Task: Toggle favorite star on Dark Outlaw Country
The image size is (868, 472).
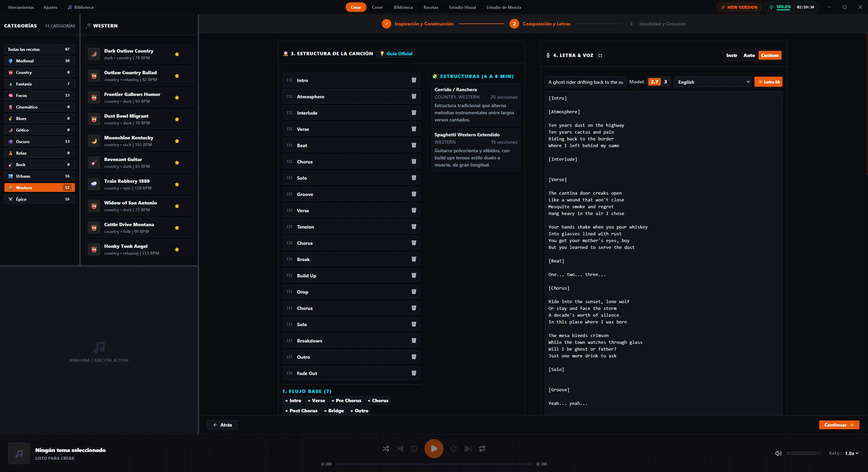Action: [x=177, y=54]
